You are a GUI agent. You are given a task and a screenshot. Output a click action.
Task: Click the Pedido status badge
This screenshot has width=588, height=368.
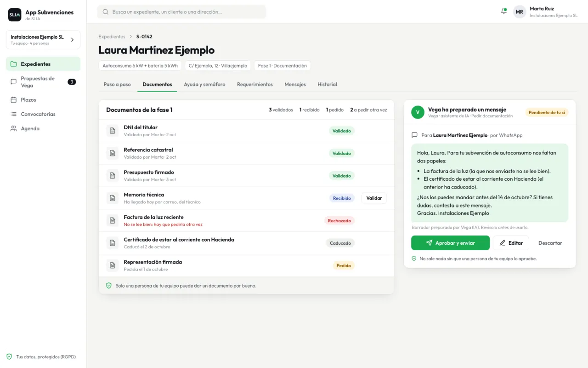344,265
